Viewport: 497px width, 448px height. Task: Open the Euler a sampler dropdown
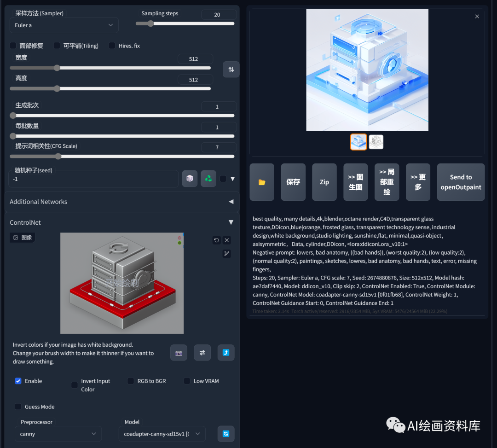[x=64, y=25]
